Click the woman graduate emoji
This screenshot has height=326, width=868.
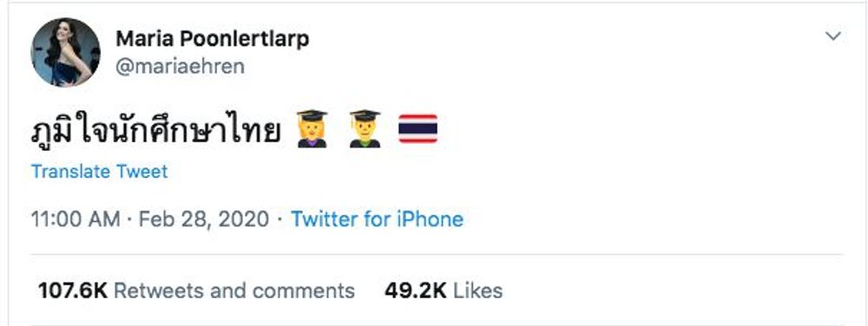(x=312, y=128)
